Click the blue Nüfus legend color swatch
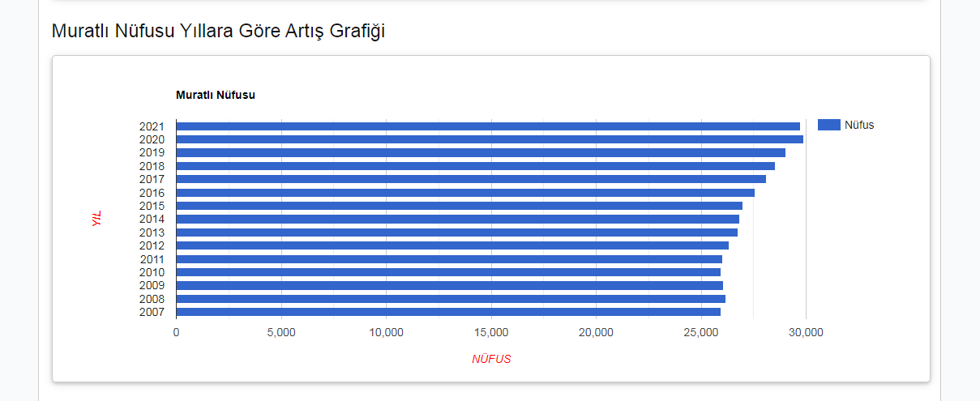The width and height of the screenshot is (980, 401). [828, 125]
